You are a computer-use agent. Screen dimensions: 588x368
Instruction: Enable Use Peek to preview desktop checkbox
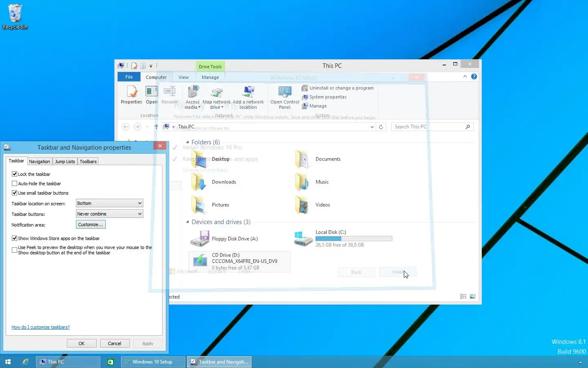[x=15, y=250]
